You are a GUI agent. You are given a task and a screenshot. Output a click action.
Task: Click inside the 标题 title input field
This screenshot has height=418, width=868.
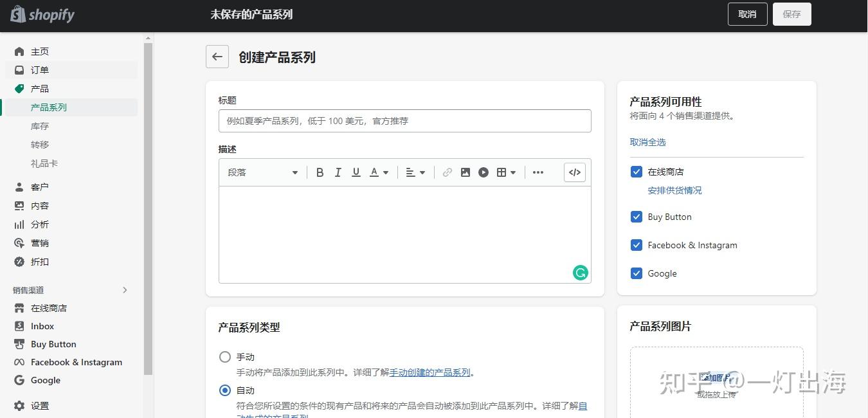click(404, 120)
